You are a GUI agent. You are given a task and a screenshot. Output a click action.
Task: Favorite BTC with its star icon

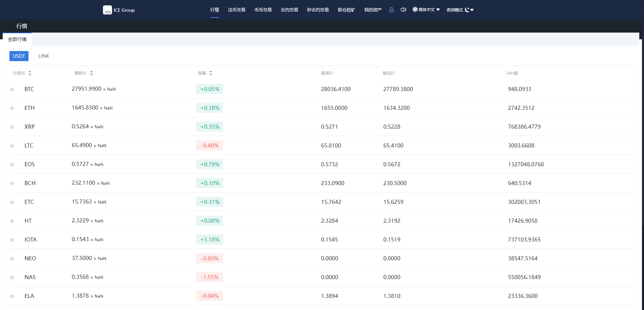(x=12, y=89)
